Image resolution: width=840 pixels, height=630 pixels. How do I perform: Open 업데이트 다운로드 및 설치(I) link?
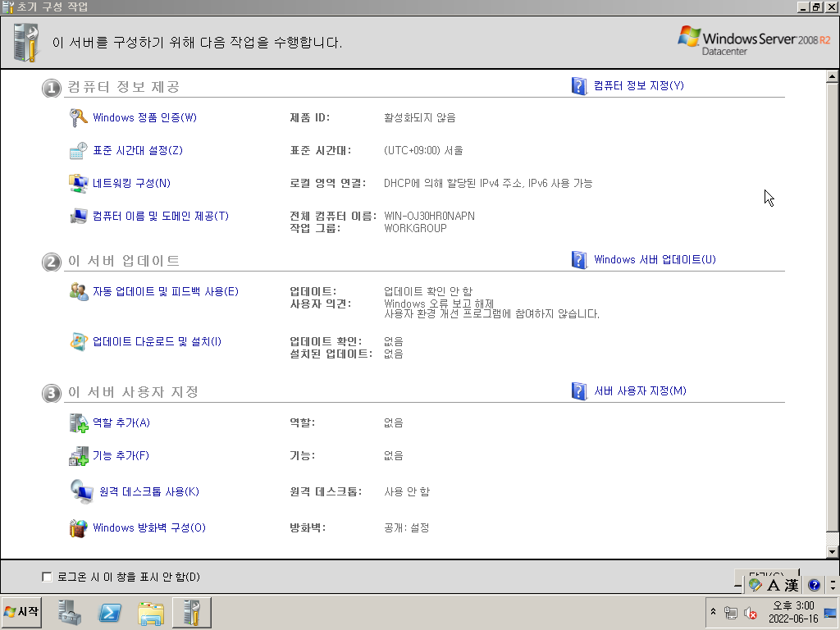tap(157, 342)
